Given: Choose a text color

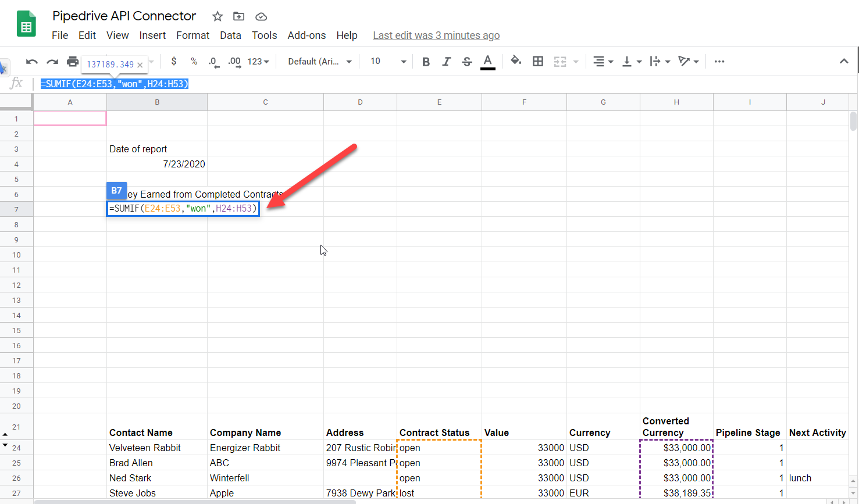Looking at the screenshot, I should tap(487, 61).
